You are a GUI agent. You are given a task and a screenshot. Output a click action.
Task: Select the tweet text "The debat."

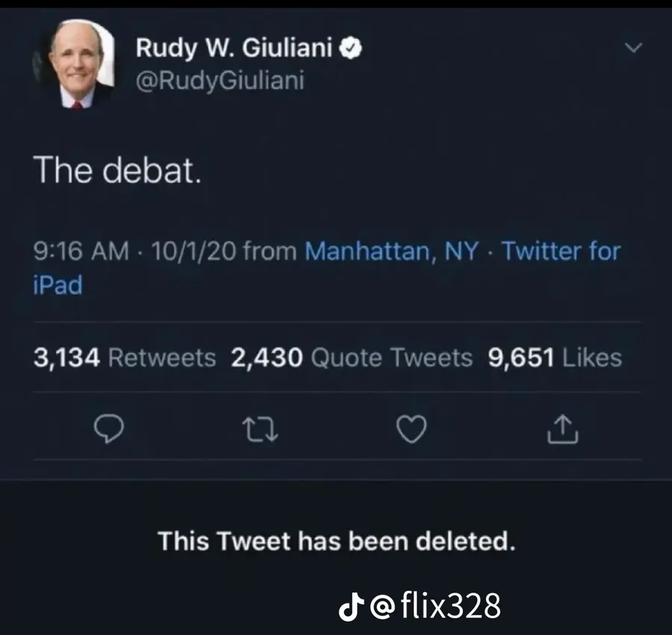(117, 170)
